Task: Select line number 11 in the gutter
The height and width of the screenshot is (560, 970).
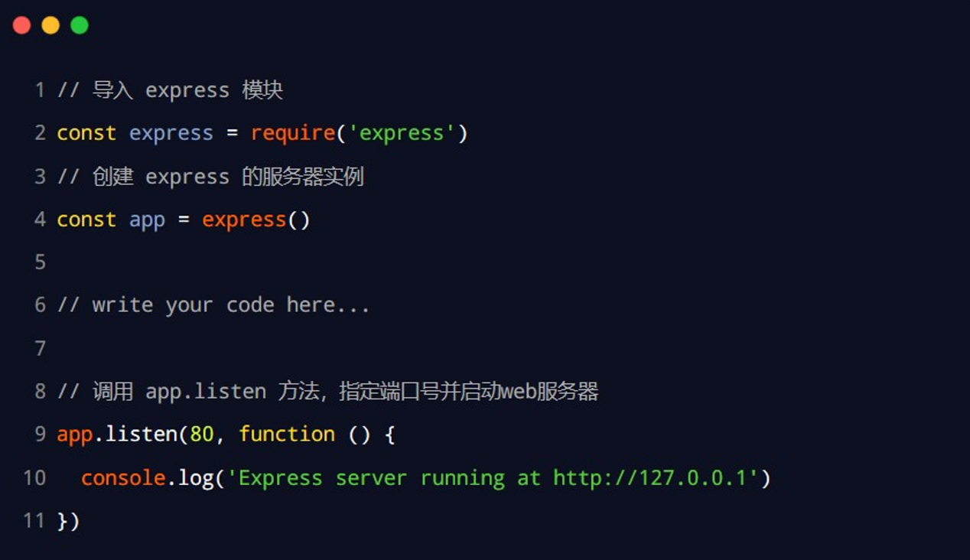Action: 34,521
